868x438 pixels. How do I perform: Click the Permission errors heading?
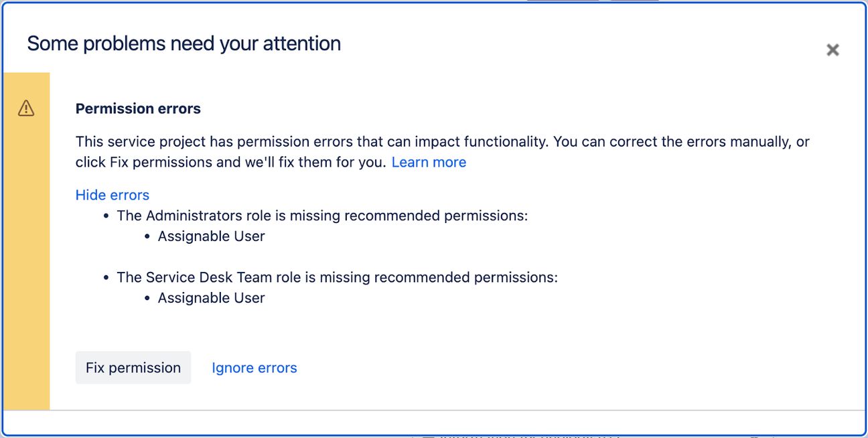[x=138, y=108]
